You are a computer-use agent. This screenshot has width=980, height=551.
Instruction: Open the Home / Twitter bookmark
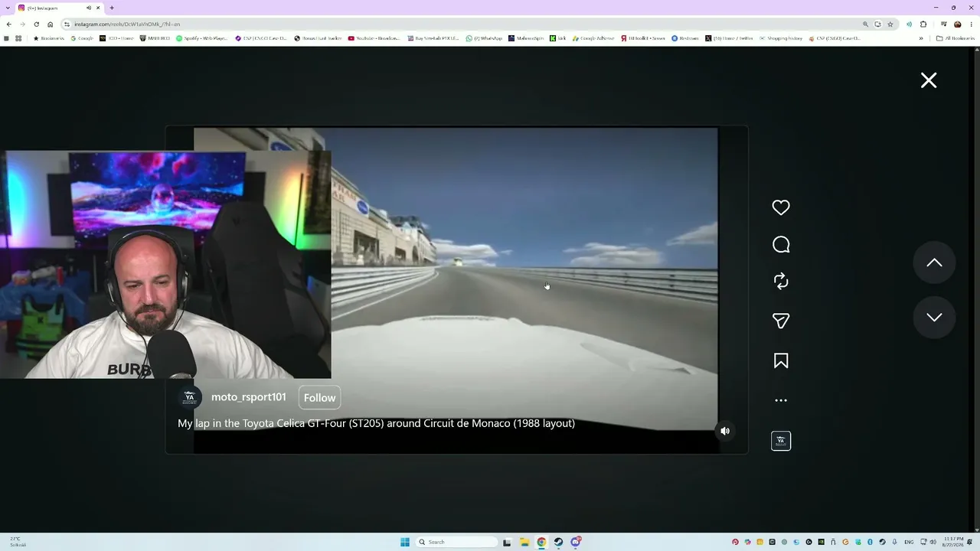click(x=730, y=38)
